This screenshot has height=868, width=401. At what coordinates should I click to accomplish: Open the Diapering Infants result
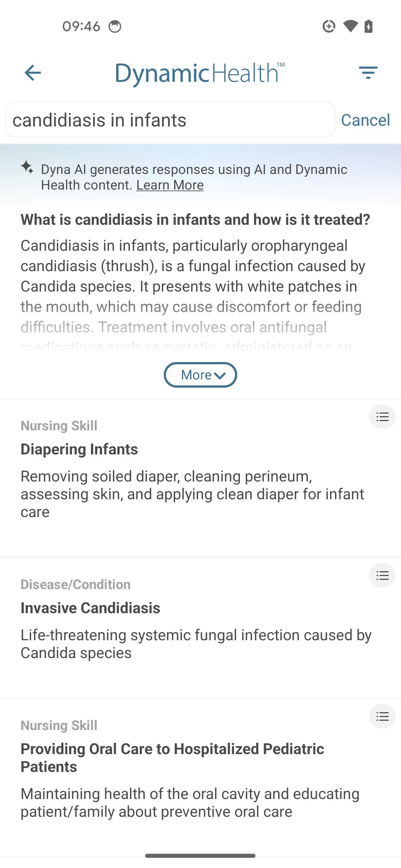point(79,449)
